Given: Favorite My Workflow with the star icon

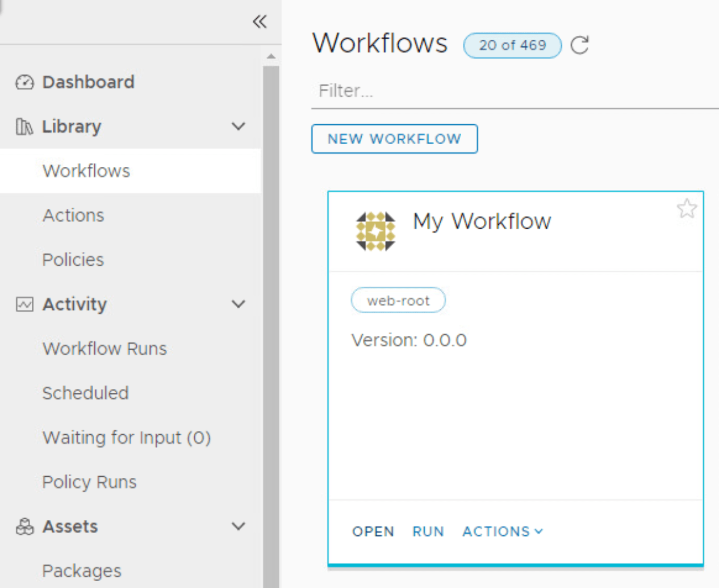Looking at the screenshot, I should pos(687,209).
